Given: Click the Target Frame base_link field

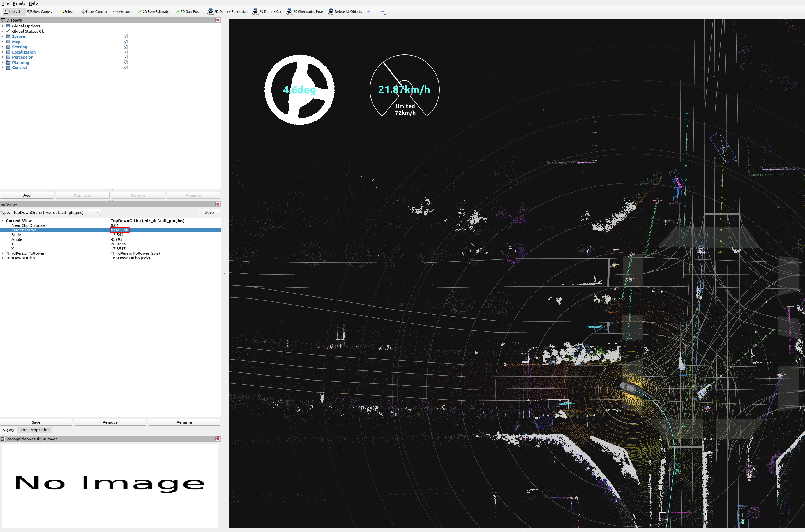Looking at the screenshot, I should pyautogui.click(x=120, y=230).
